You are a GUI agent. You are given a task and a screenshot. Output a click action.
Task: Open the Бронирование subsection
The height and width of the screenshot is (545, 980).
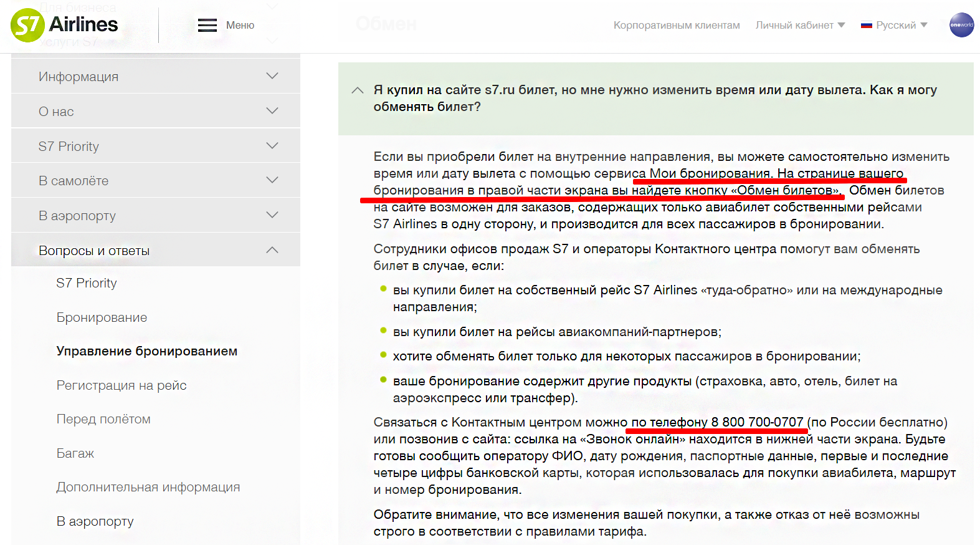pos(102,317)
